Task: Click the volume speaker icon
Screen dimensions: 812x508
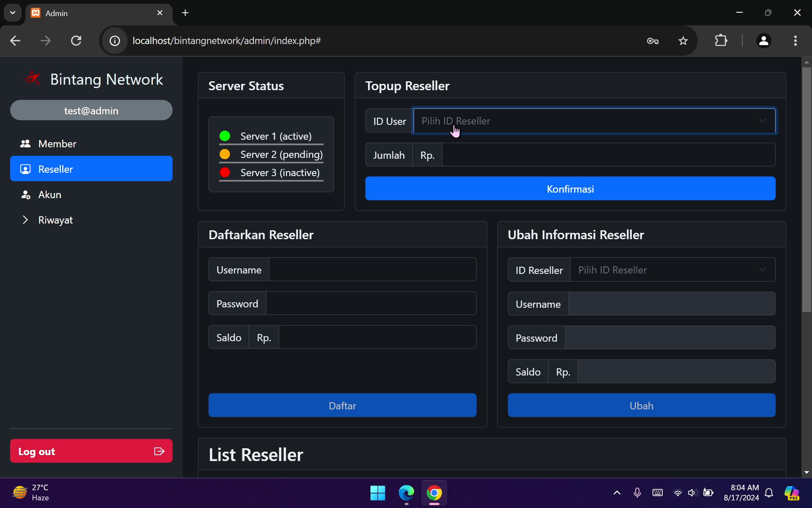Action: (692, 493)
